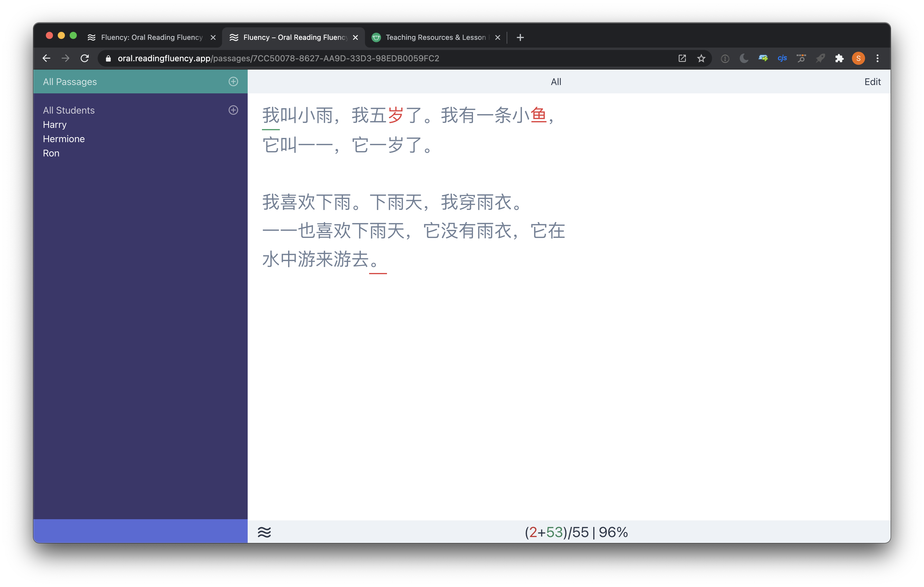This screenshot has height=587, width=924.
Task: Add a new passage with the plus button
Action: click(233, 81)
